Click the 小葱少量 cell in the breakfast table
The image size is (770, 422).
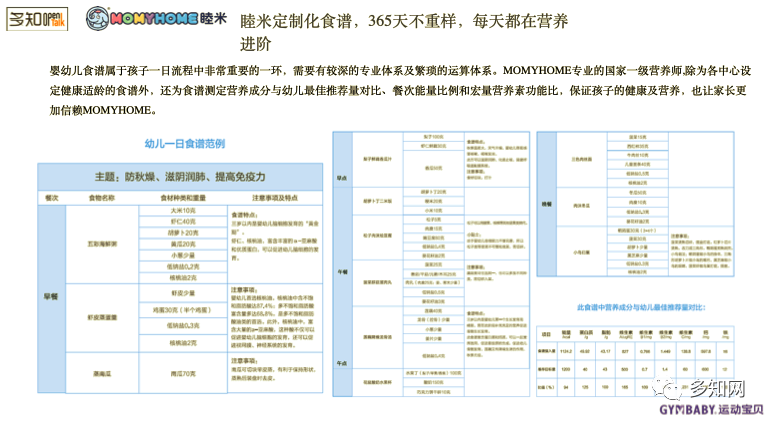pyautogui.click(x=183, y=255)
